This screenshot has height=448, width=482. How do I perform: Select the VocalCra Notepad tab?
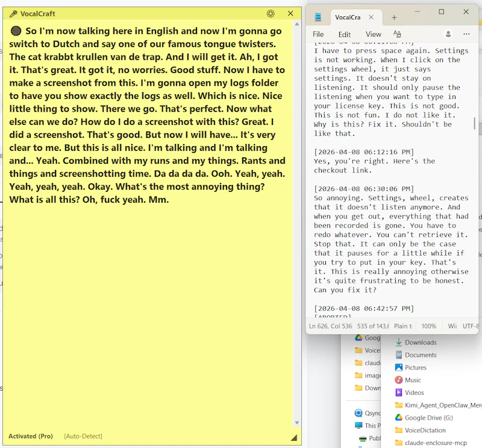(x=348, y=17)
